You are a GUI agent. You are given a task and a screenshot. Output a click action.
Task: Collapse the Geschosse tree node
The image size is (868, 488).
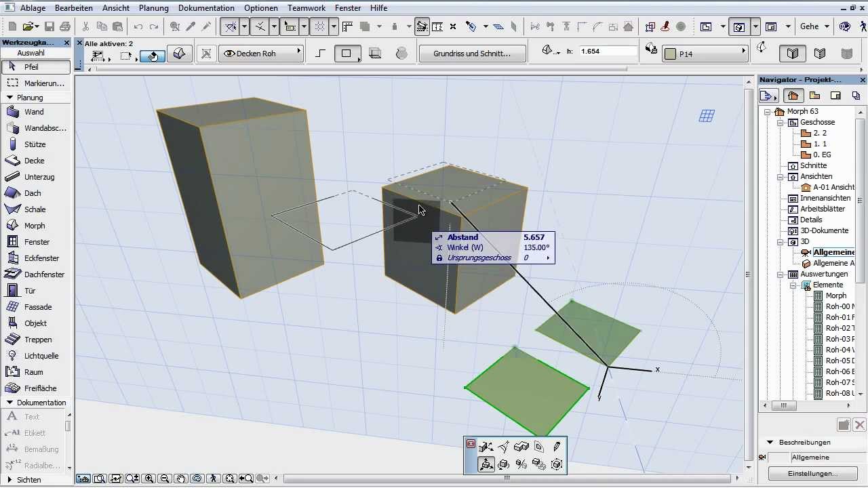coord(781,123)
